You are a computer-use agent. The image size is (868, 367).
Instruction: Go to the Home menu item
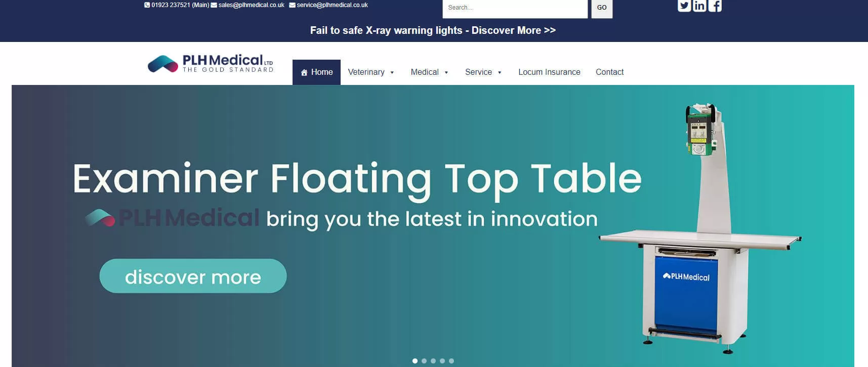click(x=316, y=72)
